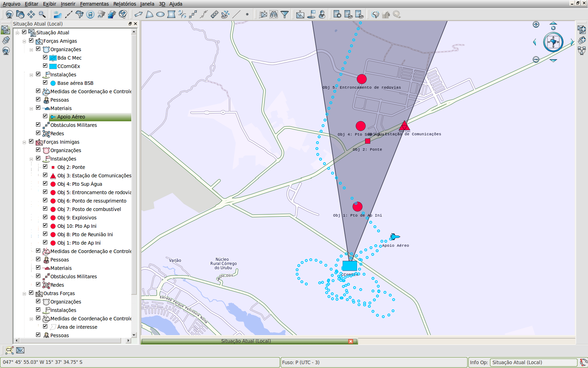The height and width of the screenshot is (368, 588).
Task: Select the straight line drawing tool
Action: (x=236, y=14)
